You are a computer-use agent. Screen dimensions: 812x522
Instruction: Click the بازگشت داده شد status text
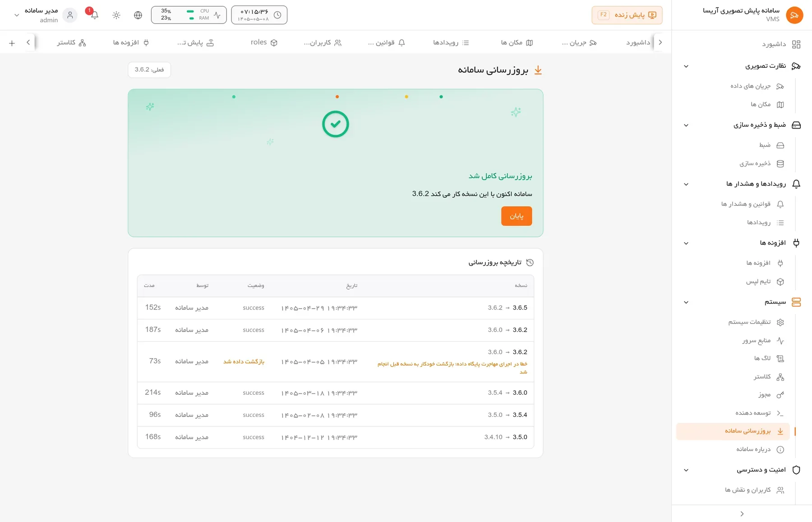pos(244,362)
